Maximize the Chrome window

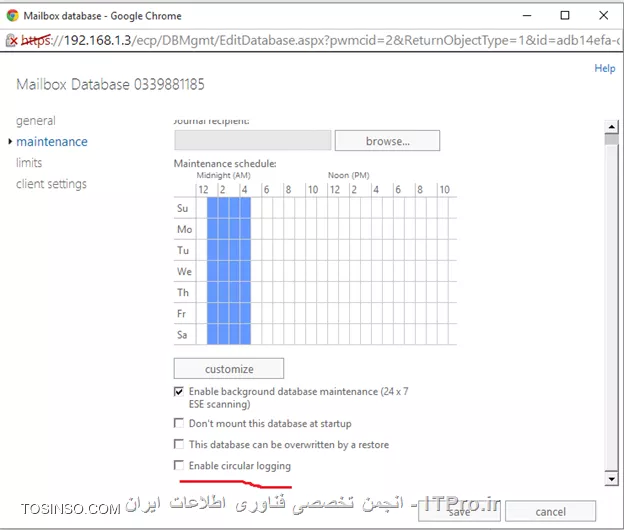point(565,16)
